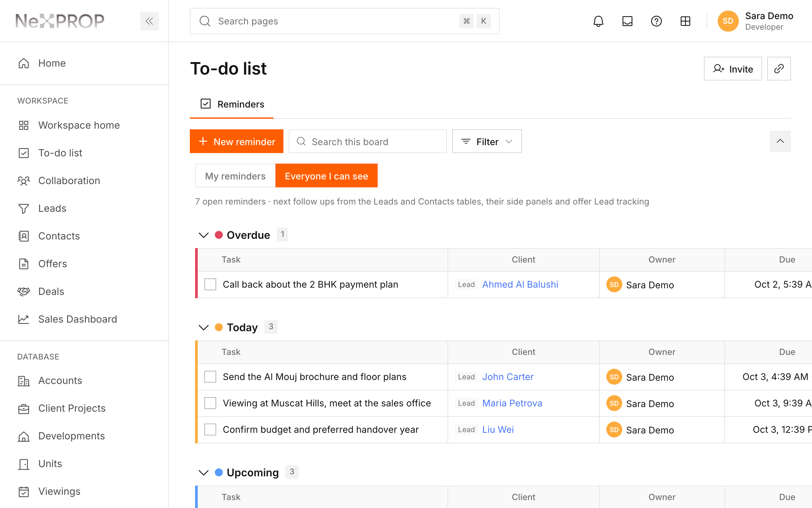This screenshot has height=508, width=812.
Task: Focus the Search this board field
Action: (x=368, y=142)
